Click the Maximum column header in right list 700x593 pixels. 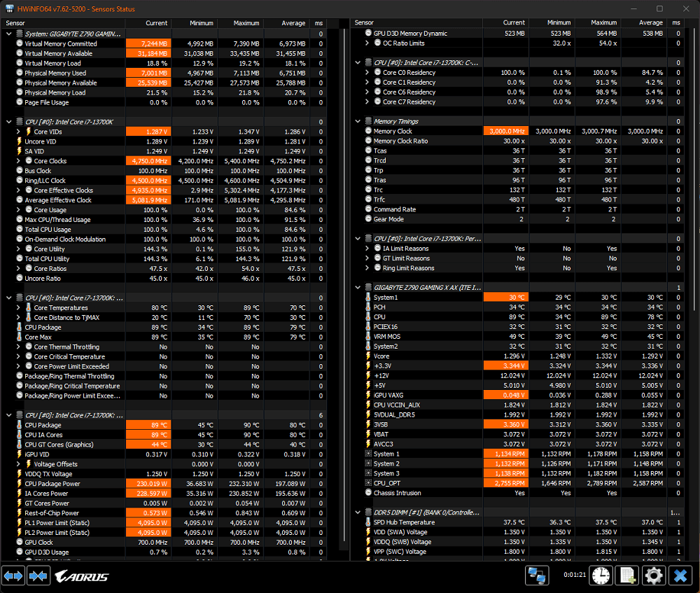(597, 23)
